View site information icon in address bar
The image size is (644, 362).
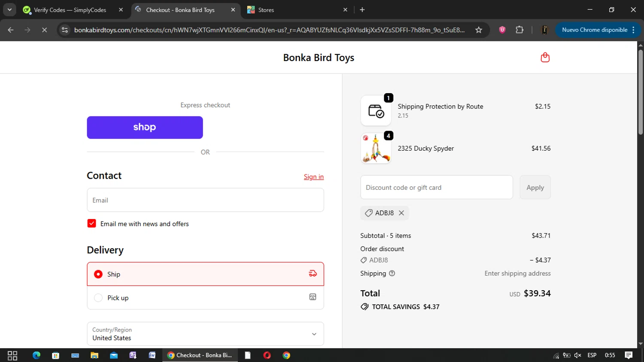[65, 30]
